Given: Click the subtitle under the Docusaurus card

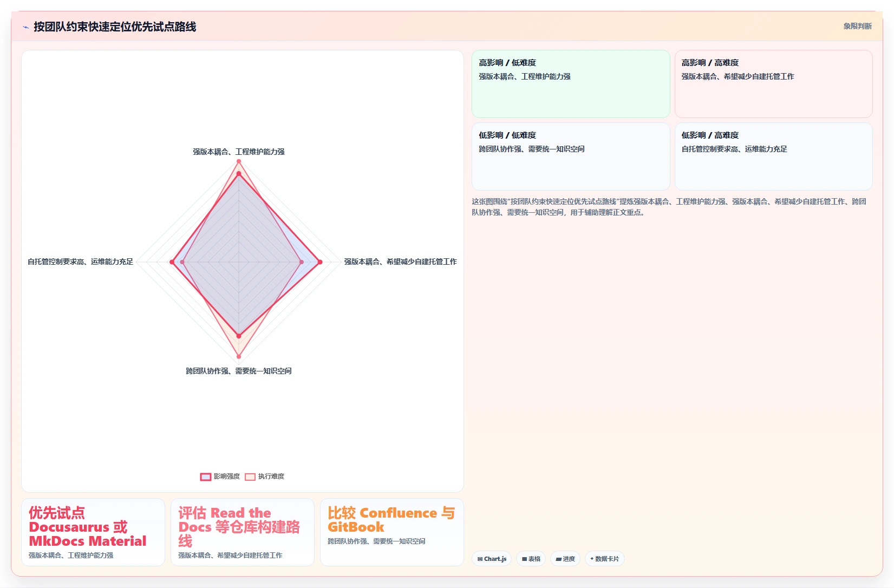Looking at the screenshot, I should coord(71,556).
